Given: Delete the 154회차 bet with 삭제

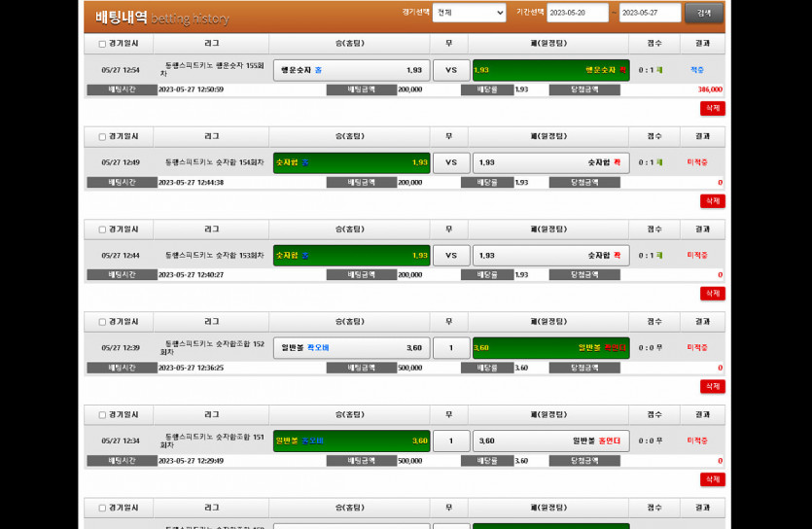Looking at the screenshot, I should (x=712, y=201).
